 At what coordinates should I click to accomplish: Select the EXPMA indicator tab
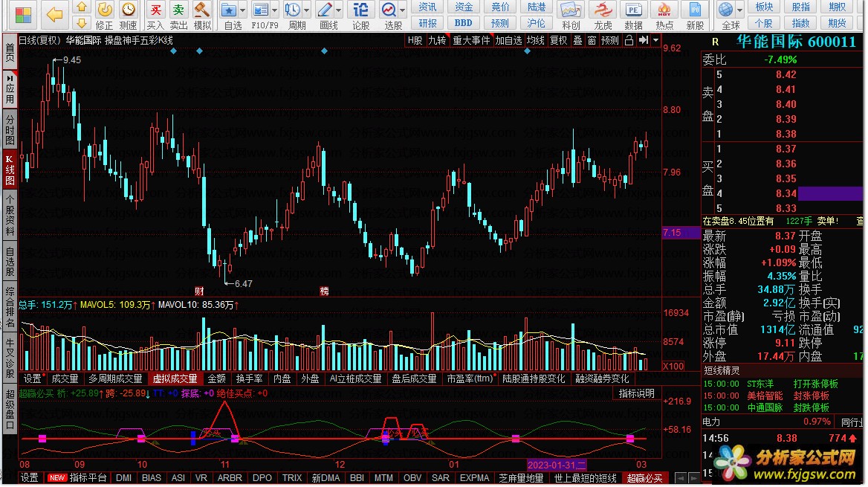(x=474, y=478)
